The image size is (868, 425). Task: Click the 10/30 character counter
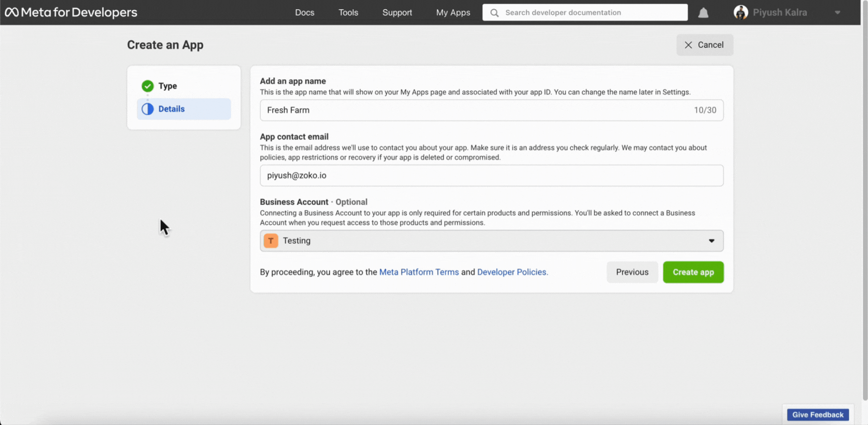click(705, 110)
